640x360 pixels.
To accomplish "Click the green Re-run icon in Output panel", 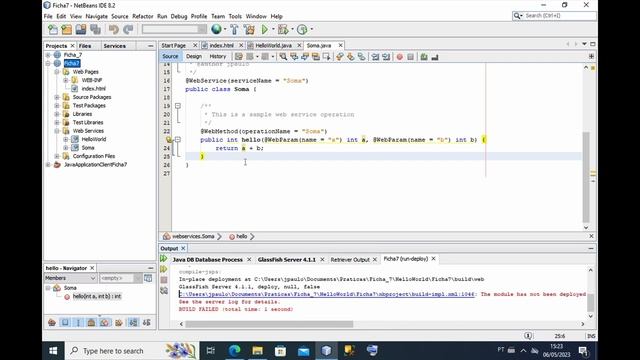I will 164,258.
